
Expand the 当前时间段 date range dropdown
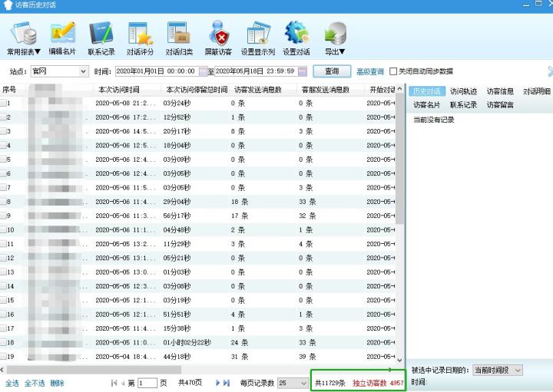tap(517, 370)
